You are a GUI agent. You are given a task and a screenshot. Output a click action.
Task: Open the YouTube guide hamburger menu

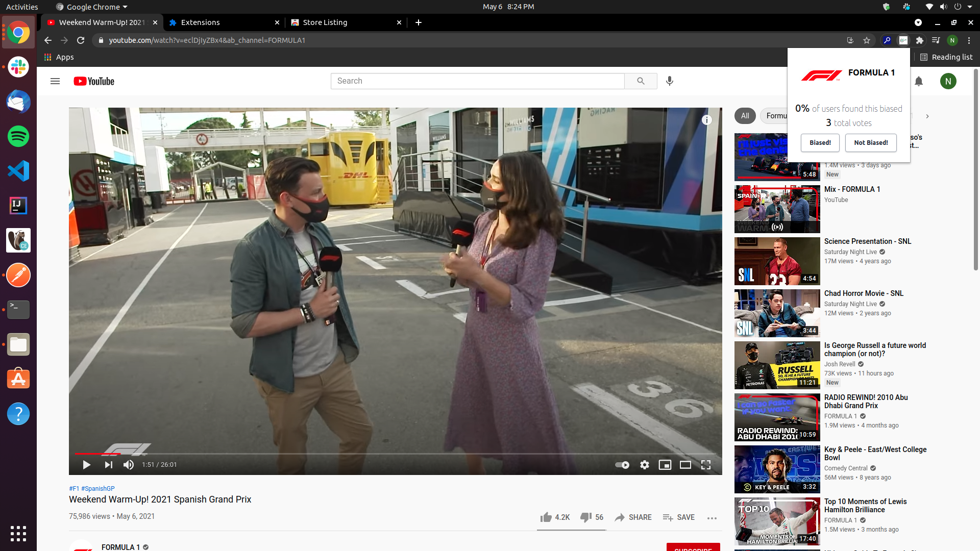coord(55,81)
